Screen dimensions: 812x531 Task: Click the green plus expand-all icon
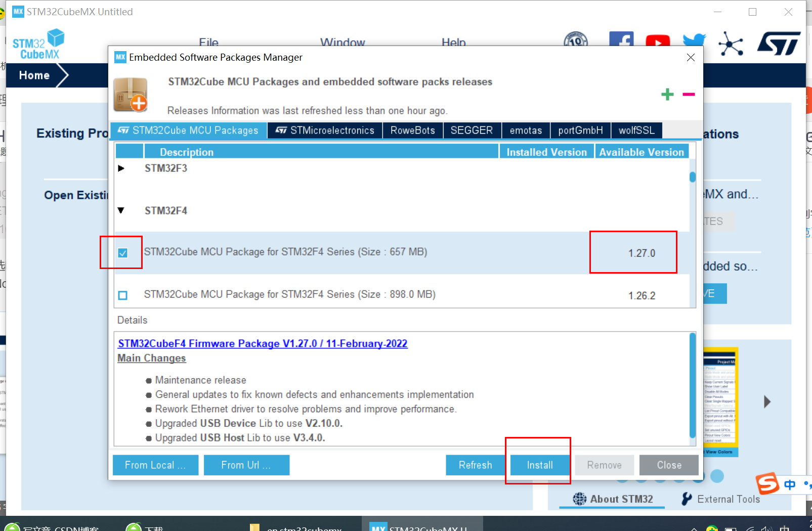pos(667,94)
